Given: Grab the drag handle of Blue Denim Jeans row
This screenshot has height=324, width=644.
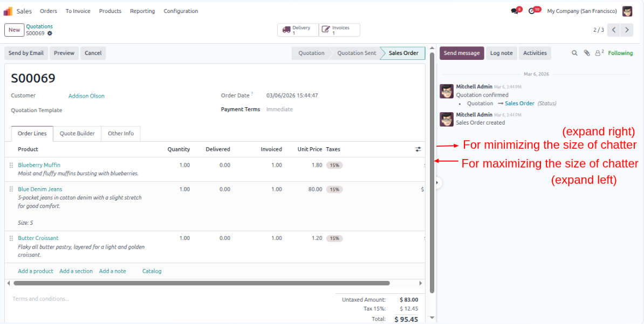Looking at the screenshot, I should [x=11, y=189].
